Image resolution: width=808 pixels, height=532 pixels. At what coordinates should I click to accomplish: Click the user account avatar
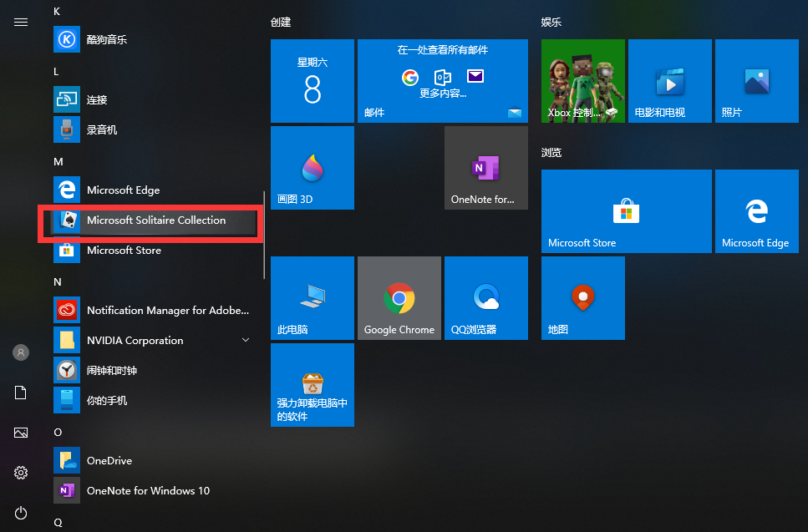coord(20,352)
